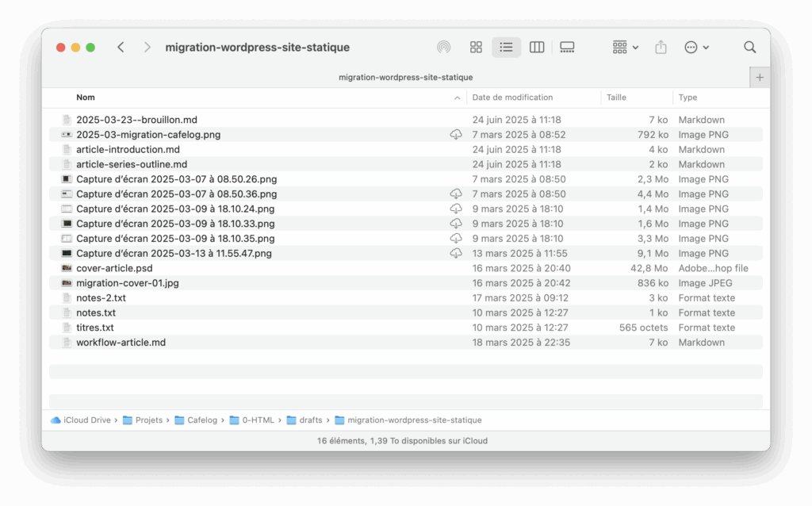812x506 pixels.
Task: Toggle sort order arrow in Nom column
Action: pyautogui.click(x=458, y=98)
